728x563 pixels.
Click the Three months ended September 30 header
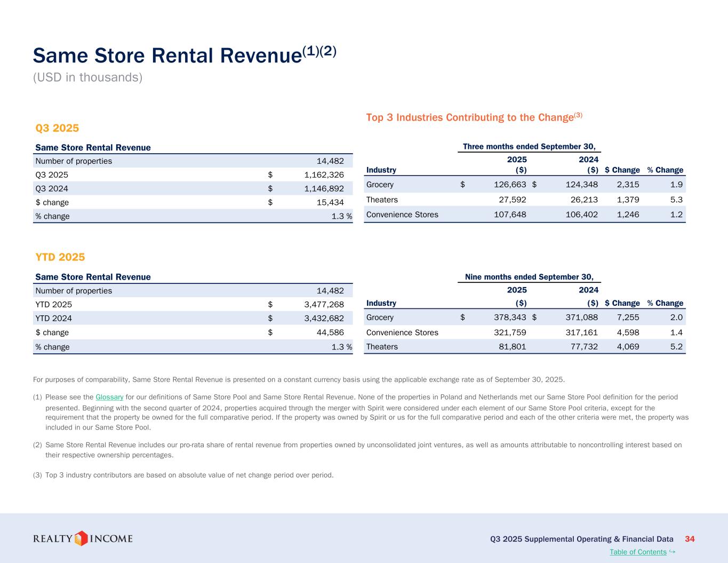point(529,147)
